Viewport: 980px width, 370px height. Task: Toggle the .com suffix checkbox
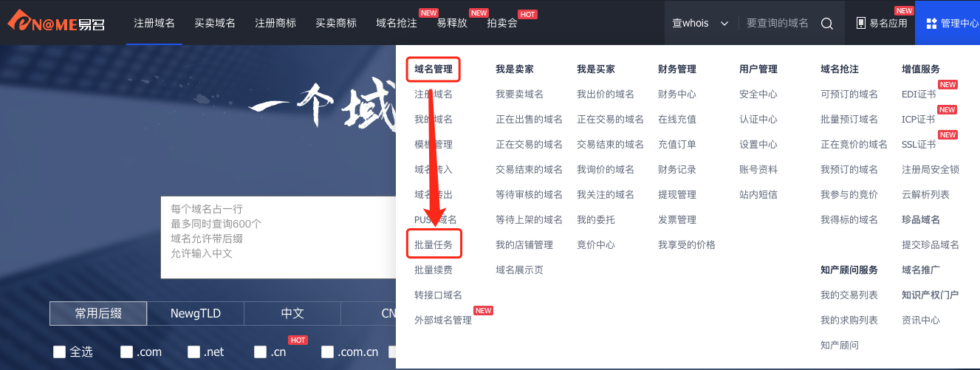click(x=127, y=352)
